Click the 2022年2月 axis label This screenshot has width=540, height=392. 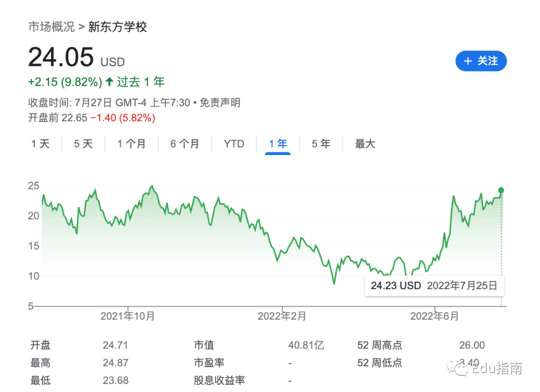click(x=282, y=316)
